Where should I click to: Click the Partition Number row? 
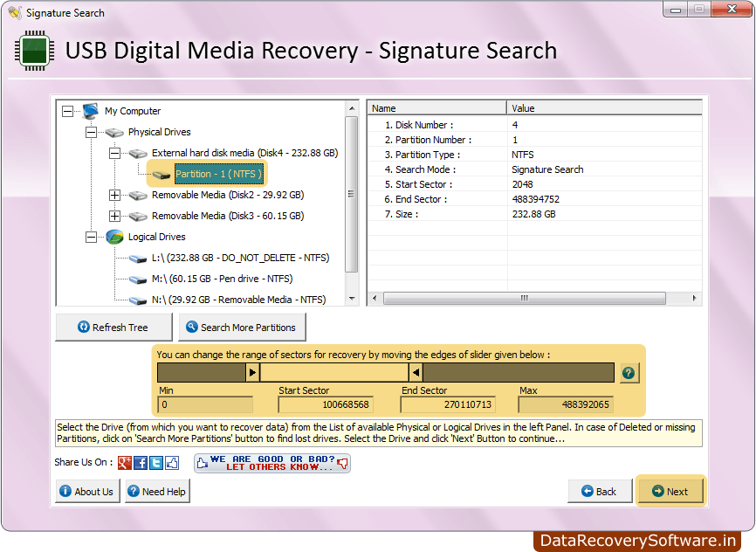point(534,140)
